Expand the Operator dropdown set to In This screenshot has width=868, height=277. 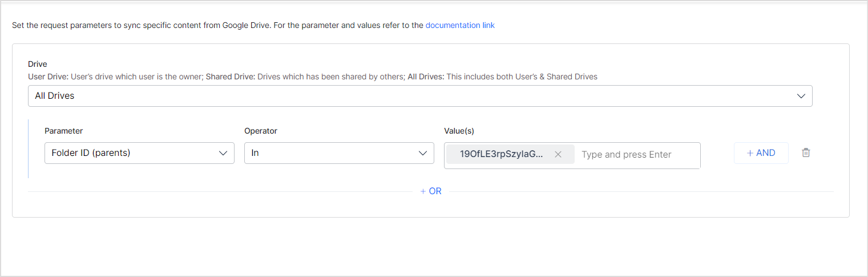[331, 153]
